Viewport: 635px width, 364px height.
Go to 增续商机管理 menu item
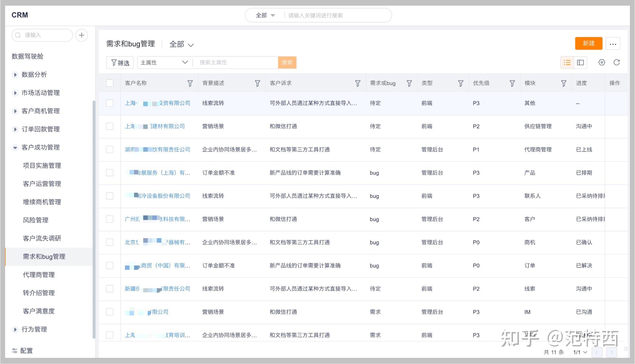[x=42, y=202]
